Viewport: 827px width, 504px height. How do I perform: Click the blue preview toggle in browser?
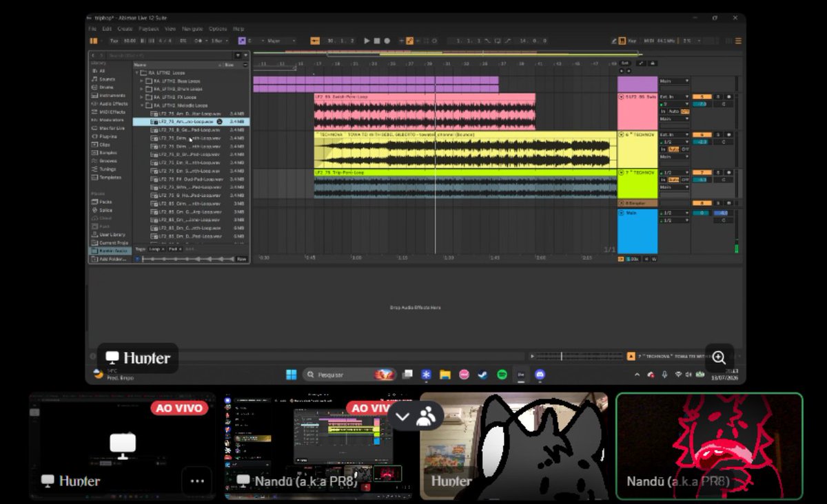(x=136, y=259)
